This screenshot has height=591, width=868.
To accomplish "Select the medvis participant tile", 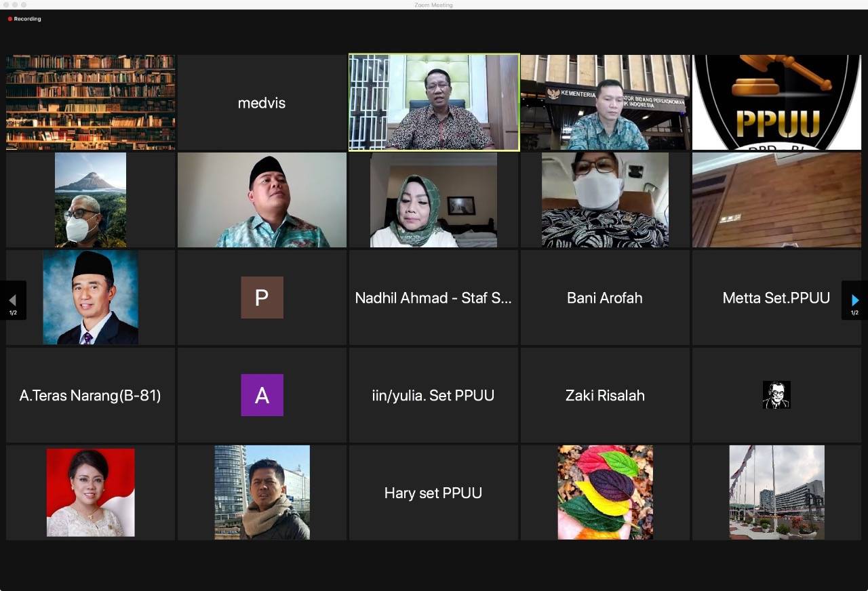I will tap(262, 103).
